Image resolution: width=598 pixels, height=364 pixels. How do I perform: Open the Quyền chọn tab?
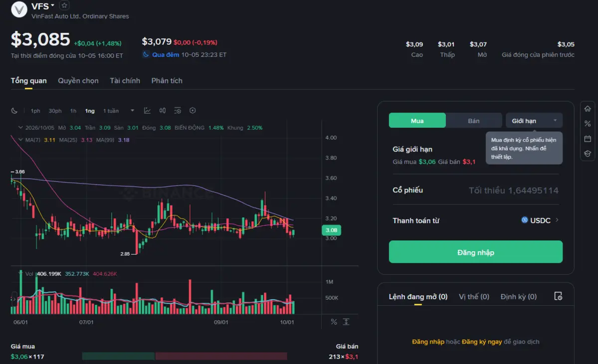[78, 81]
